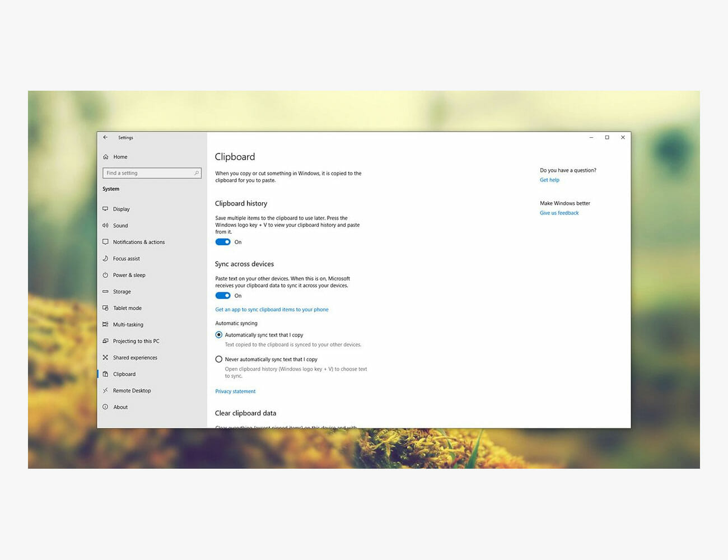
Task: Open the Remote Desktop section
Action: 132,391
